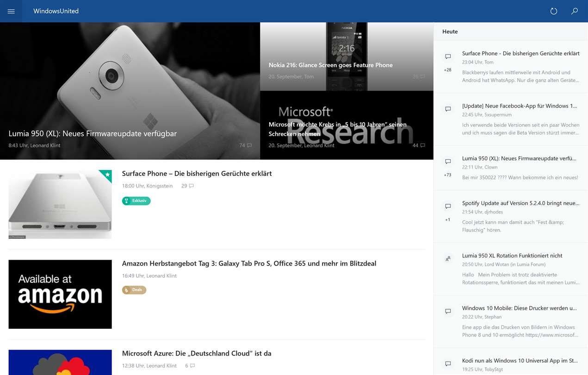Screen dimensions: 588x375
Task: Click the Exklusiv tag badge
Action: pos(136,201)
